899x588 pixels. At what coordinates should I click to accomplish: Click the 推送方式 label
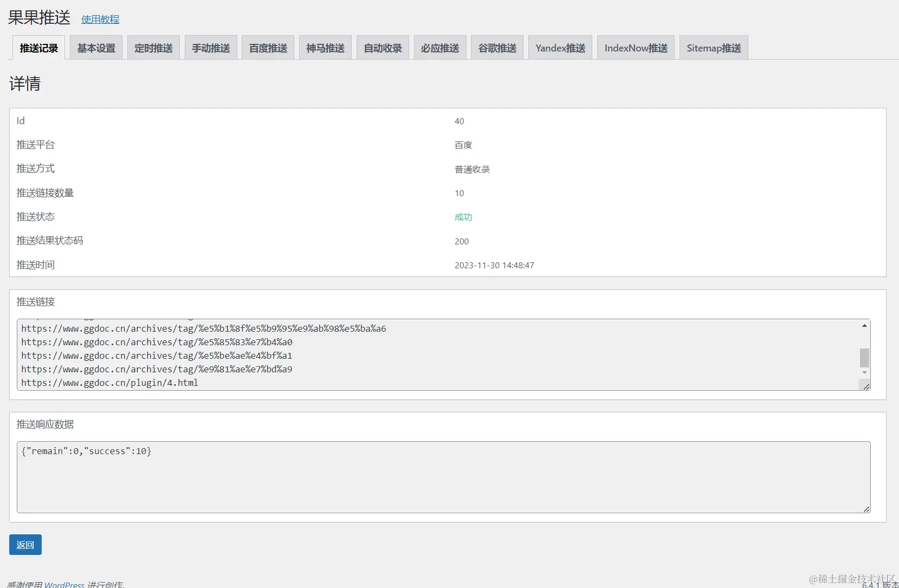[36, 169]
